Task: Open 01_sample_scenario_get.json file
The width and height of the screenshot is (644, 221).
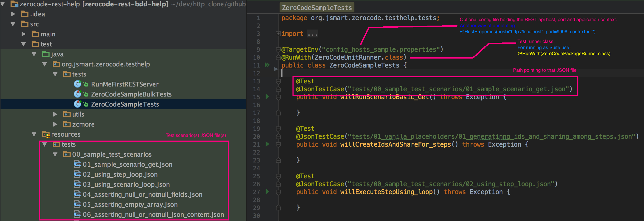Action: 127,164
